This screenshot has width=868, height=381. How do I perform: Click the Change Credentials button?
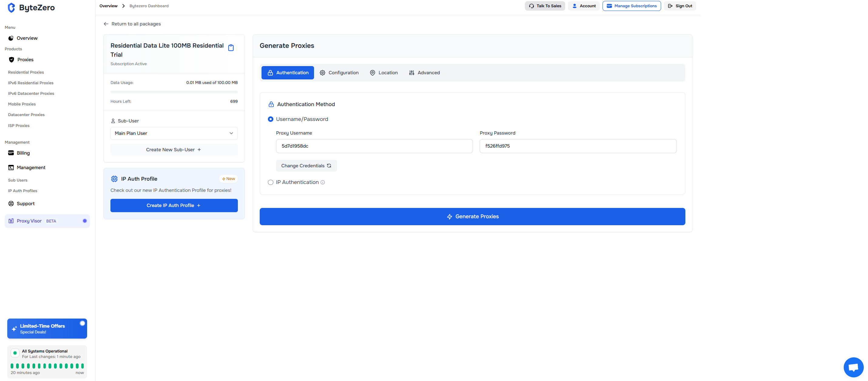tap(306, 165)
